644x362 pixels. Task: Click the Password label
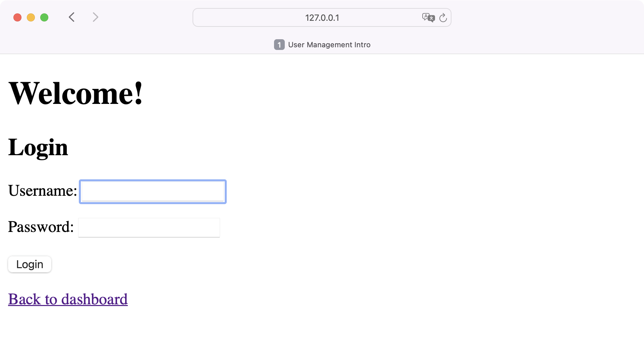[x=41, y=227]
